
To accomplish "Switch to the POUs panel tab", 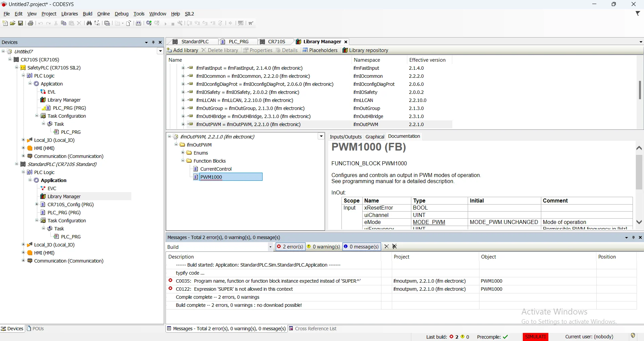I will pos(35,329).
